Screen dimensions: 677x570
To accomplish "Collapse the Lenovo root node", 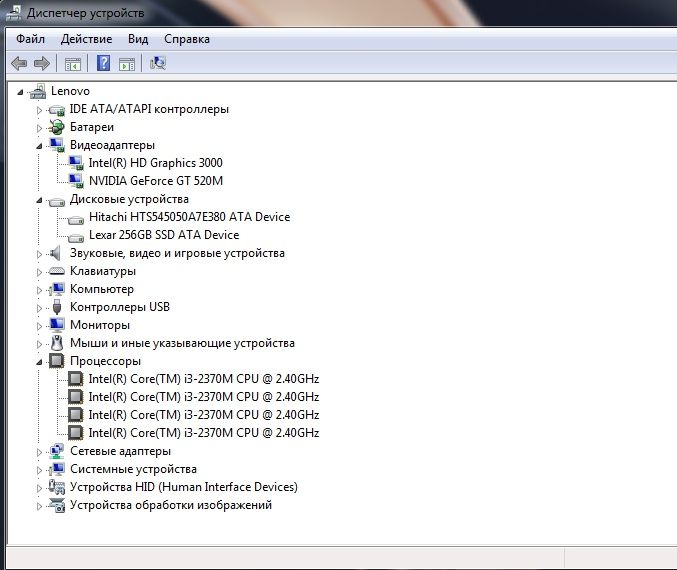I will (x=20, y=92).
